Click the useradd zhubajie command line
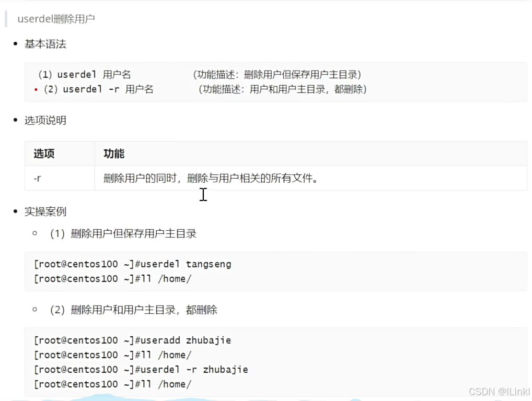The height and width of the screenshot is (401, 532). [132, 340]
